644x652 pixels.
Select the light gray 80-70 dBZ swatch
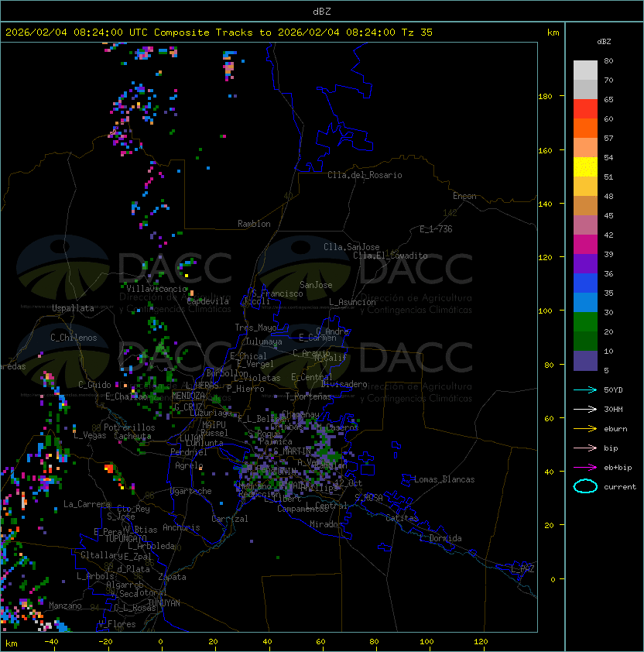[585, 70]
